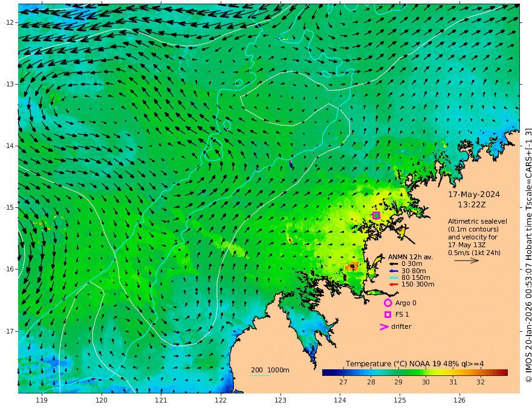Click the 'FS 1' legend text

(402, 315)
